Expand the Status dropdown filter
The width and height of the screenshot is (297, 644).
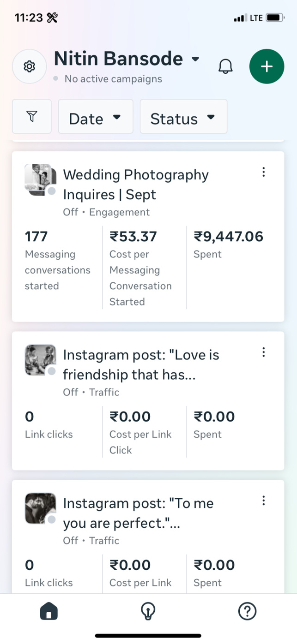(183, 117)
